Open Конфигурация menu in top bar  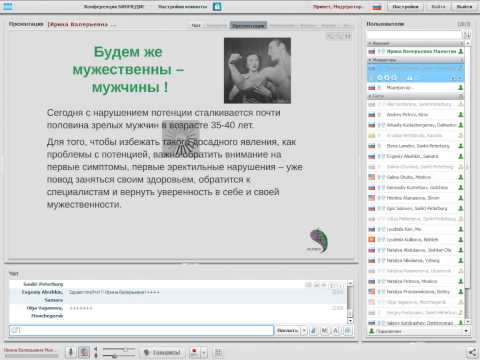click(x=114, y=6)
